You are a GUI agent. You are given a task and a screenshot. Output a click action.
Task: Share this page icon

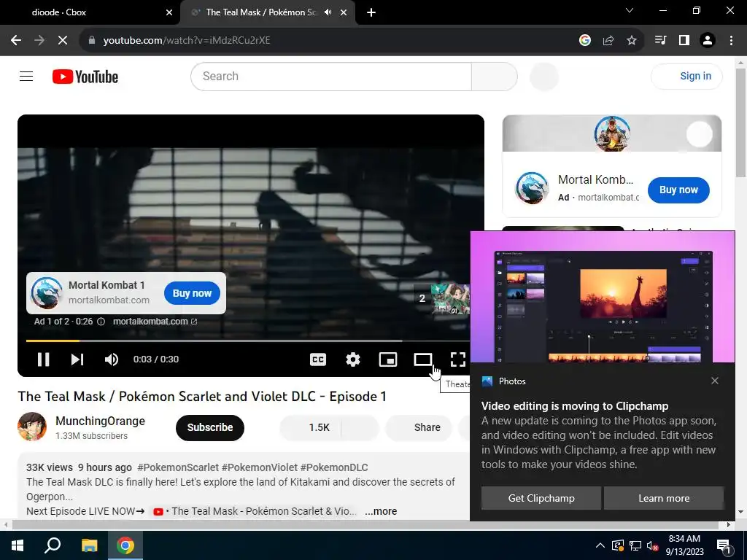608,41
